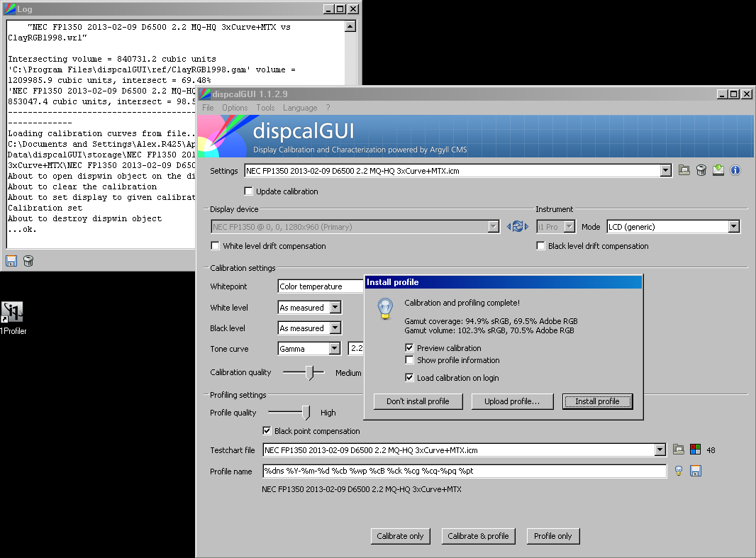Click Don't install profile
Viewport: 756px width, 558px height.
point(418,401)
